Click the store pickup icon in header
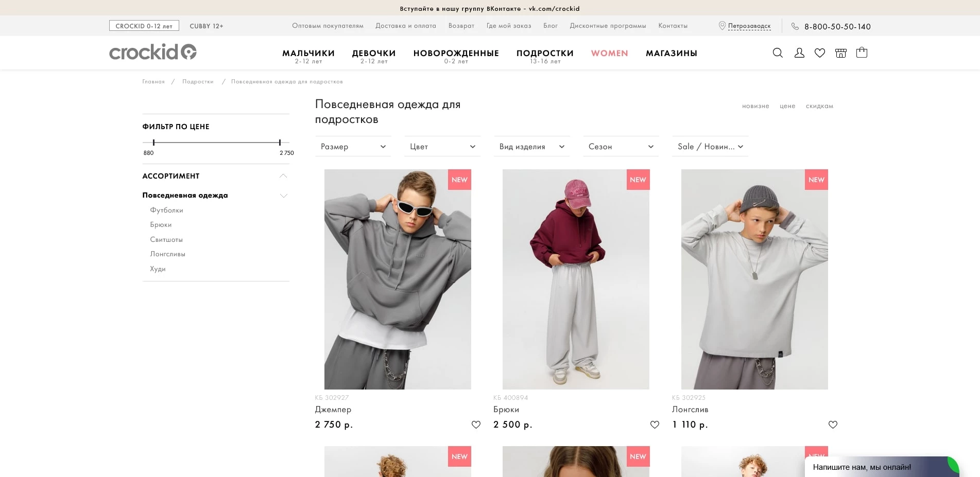This screenshot has height=477, width=980. [x=841, y=52]
